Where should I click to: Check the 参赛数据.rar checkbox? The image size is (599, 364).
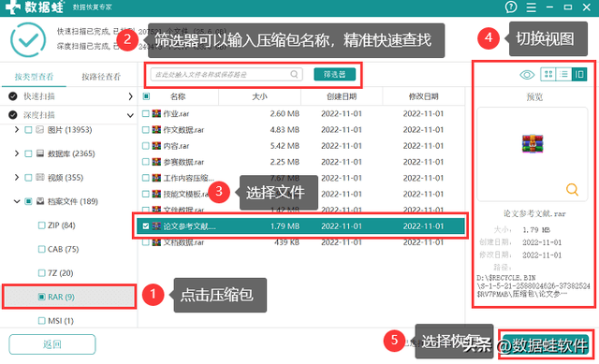pos(146,162)
